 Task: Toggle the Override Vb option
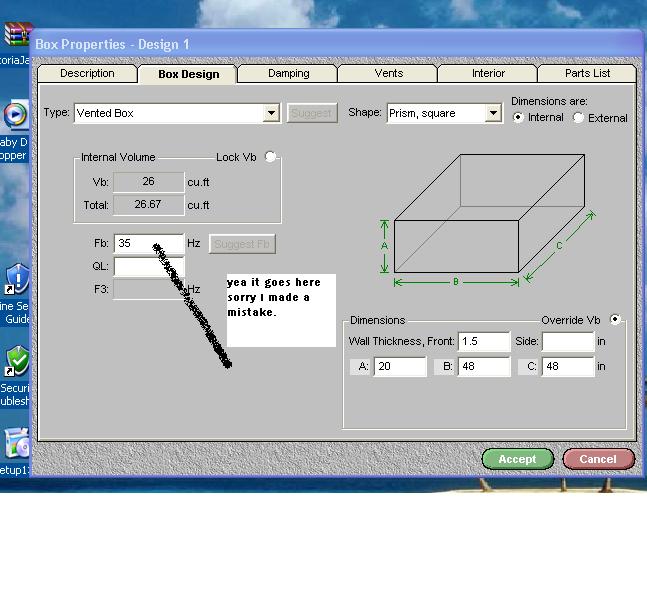pyautogui.click(x=615, y=320)
